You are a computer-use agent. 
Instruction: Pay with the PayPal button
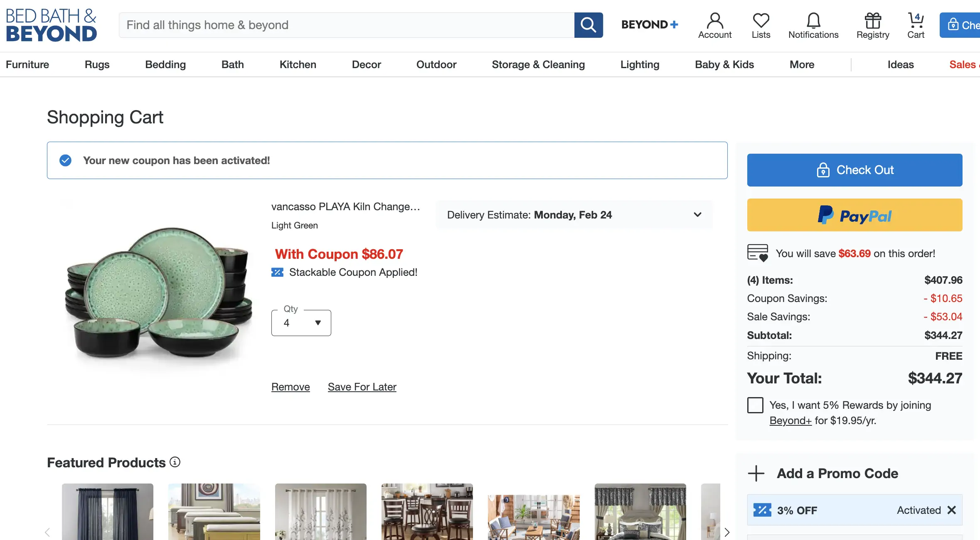click(854, 215)
